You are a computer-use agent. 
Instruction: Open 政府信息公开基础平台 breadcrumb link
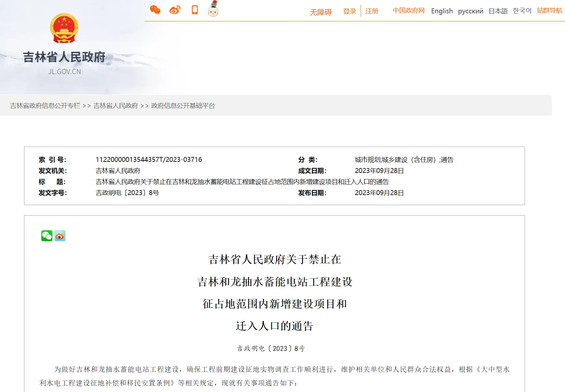point(183,106)
